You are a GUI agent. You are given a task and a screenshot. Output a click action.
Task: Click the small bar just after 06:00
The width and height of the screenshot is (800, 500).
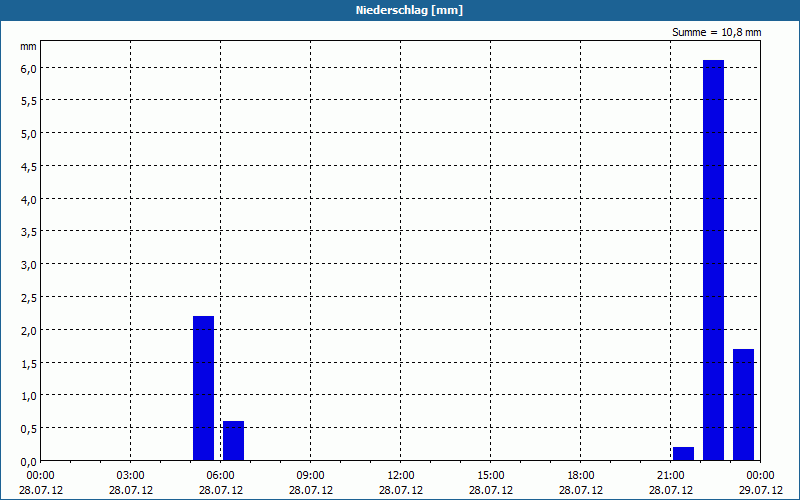pyautogui.click(x=233, y=441)
